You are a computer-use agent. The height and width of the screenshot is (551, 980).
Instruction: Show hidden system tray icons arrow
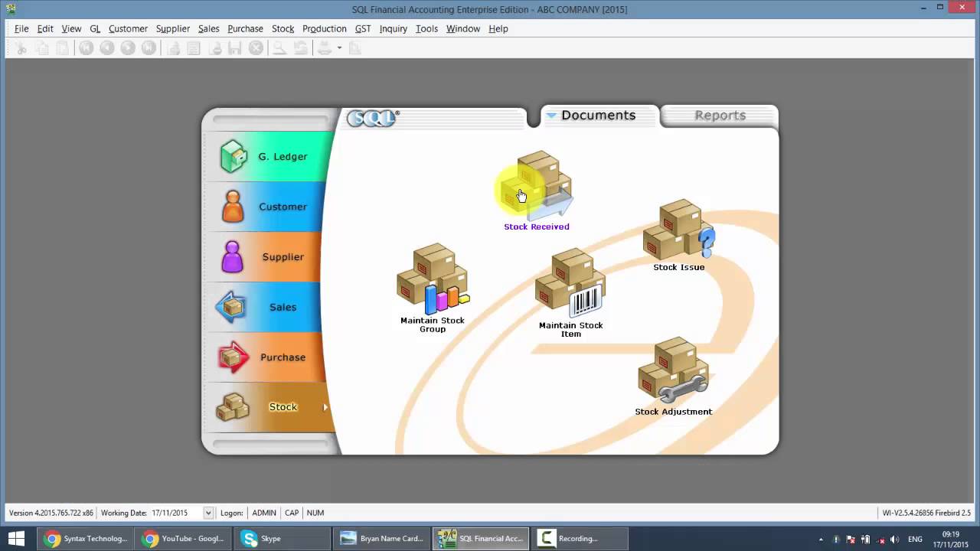coord(822,539)
